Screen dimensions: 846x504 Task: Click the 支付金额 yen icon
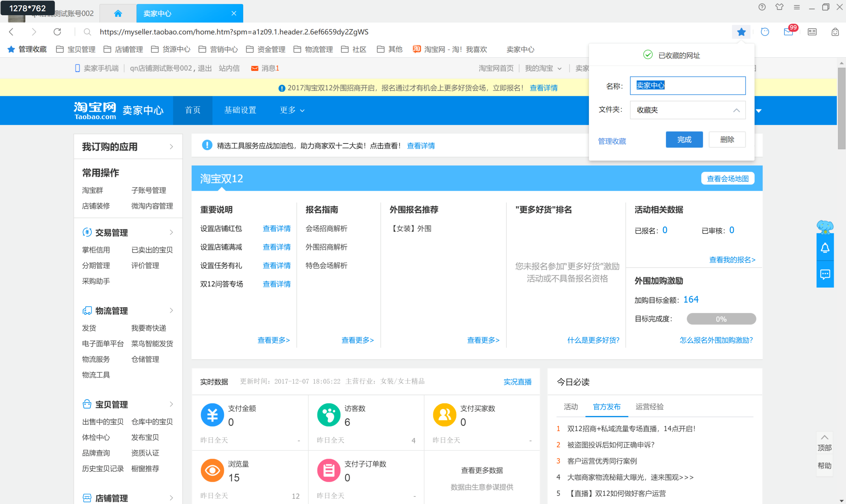tap(212, 415)
